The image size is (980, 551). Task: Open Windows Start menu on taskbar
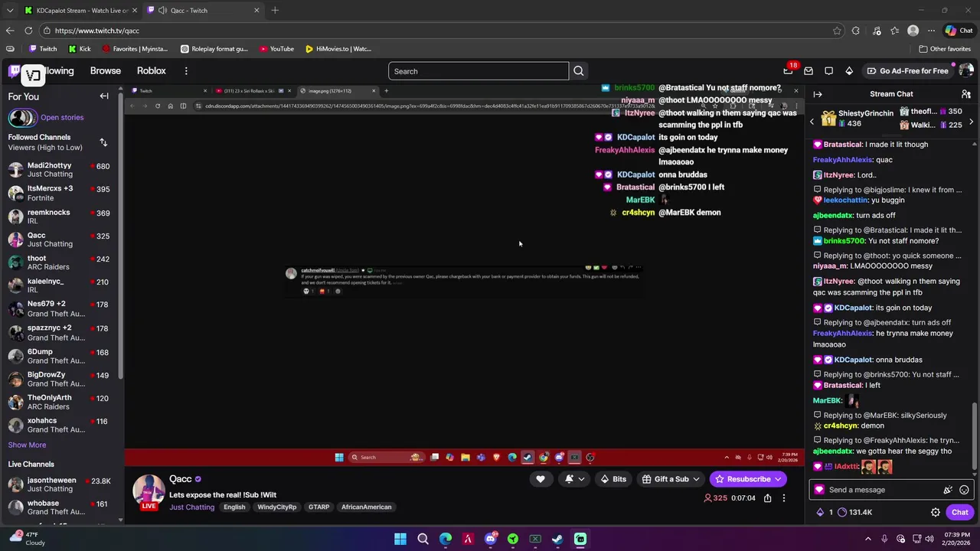coord(400,539)
